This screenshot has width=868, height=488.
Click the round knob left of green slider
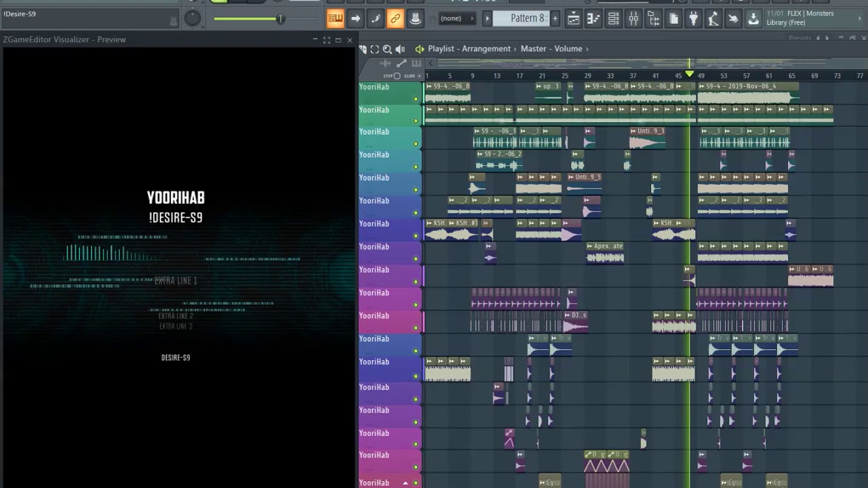point(193,18)
